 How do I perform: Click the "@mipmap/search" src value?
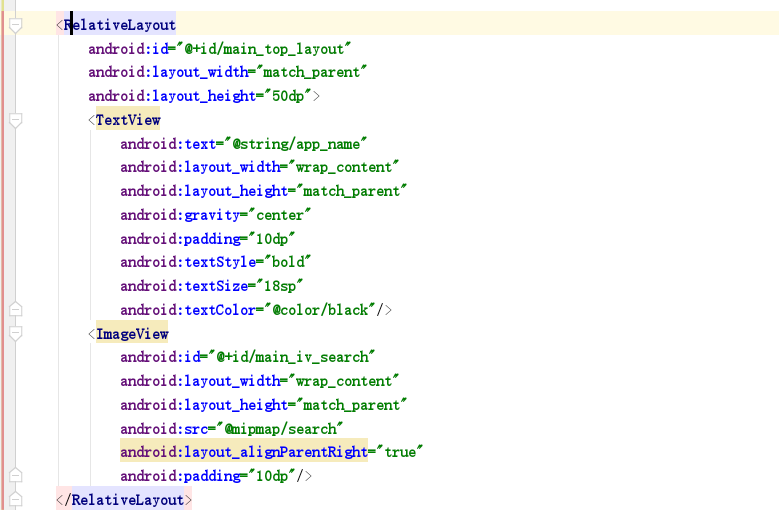(279, 428)
